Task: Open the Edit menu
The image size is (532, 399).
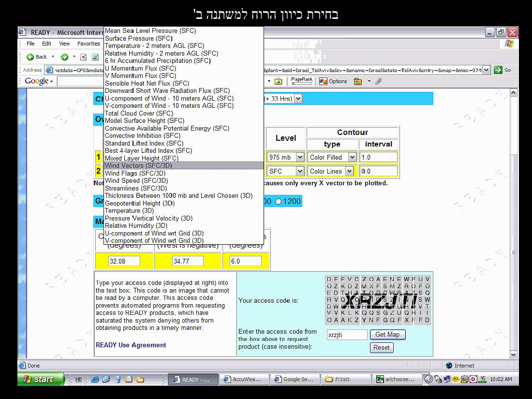Action: [x=46, y=44]
